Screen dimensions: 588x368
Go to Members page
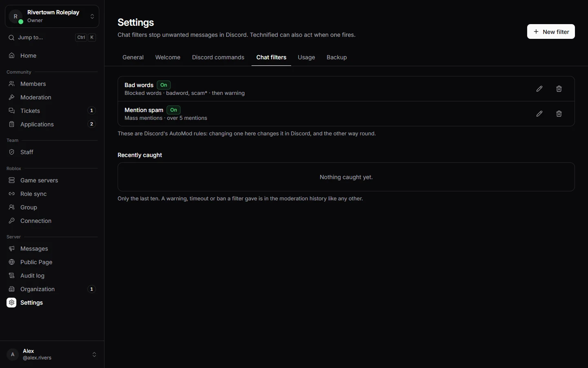click(52, 84)
